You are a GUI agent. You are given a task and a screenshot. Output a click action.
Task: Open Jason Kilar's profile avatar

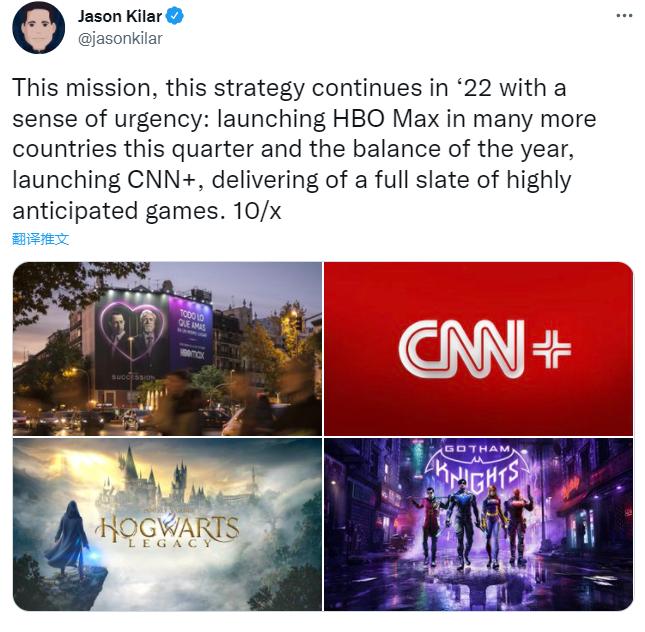pos(38,28)
